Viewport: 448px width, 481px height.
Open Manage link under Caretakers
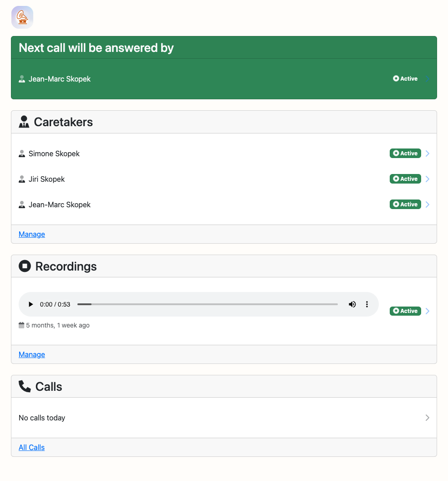[32, 235]
